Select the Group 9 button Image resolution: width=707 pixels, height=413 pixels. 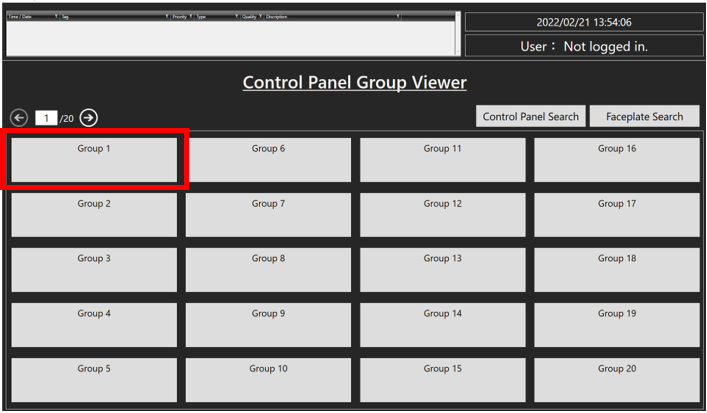click(268, 325)
